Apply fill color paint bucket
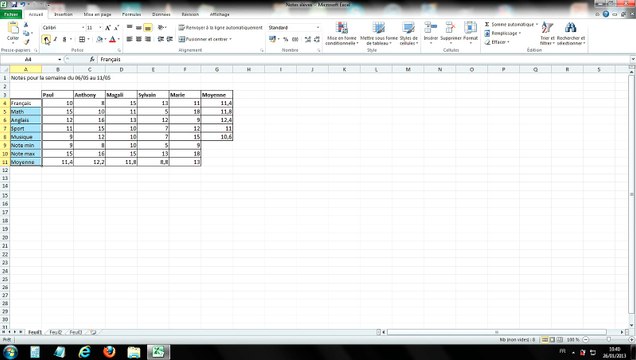The image size is (636, 360). click(x=99, y=39)
